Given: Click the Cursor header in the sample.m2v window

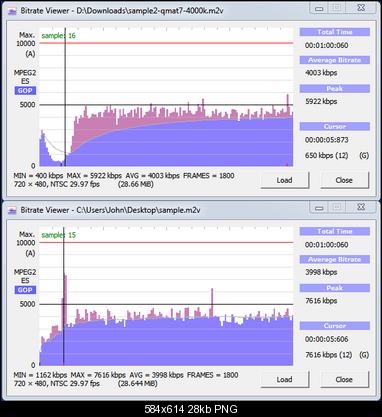Looking at the screenshot, I should [335, 326].
